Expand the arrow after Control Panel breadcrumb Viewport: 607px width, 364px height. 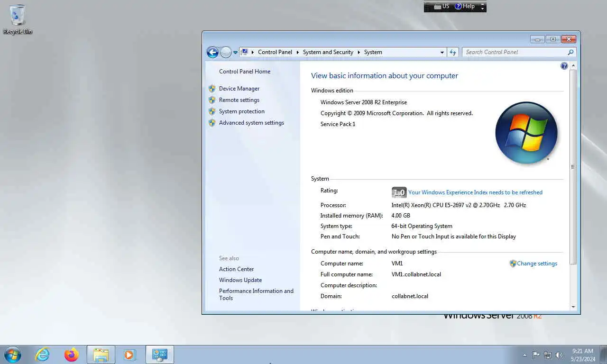point(298,52)
